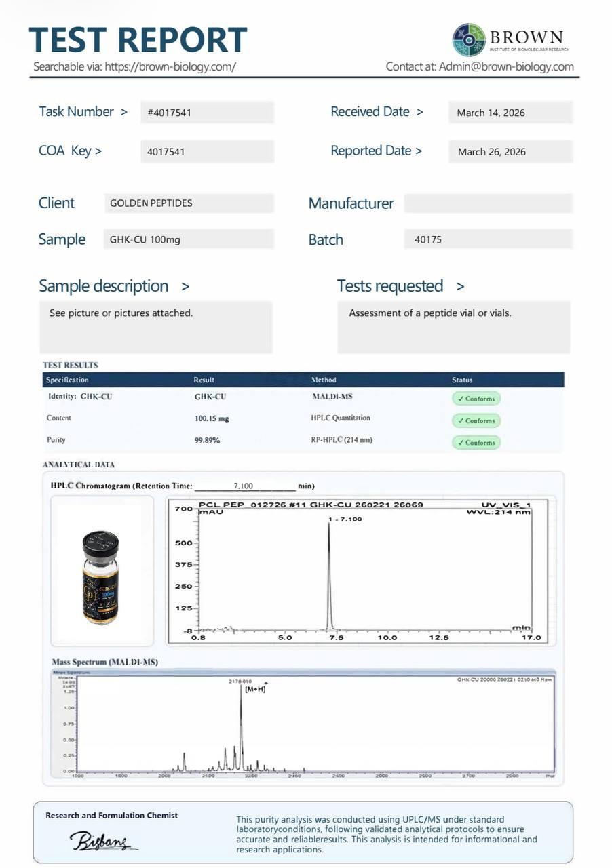
Task: Click the 7.100 peak in HPLC chromatogram
Action: [330, 575]
